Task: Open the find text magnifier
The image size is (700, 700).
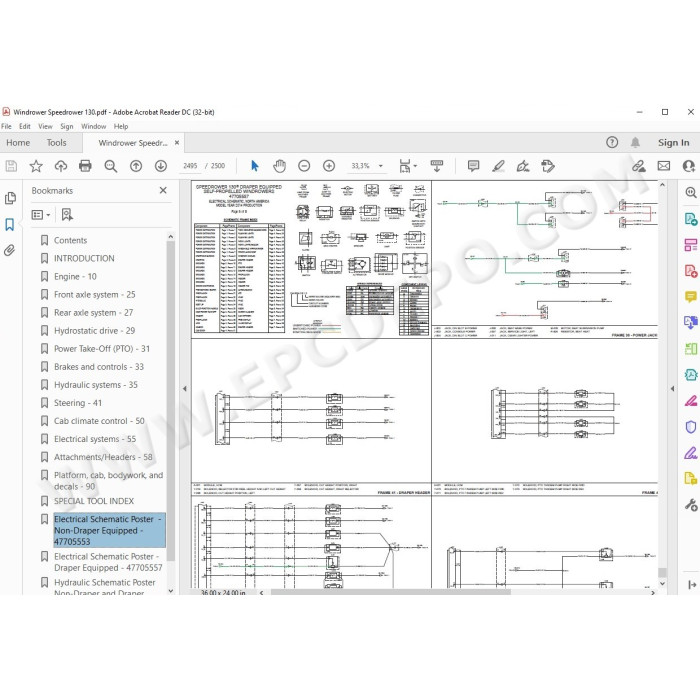Action: (x=110, y=166)
